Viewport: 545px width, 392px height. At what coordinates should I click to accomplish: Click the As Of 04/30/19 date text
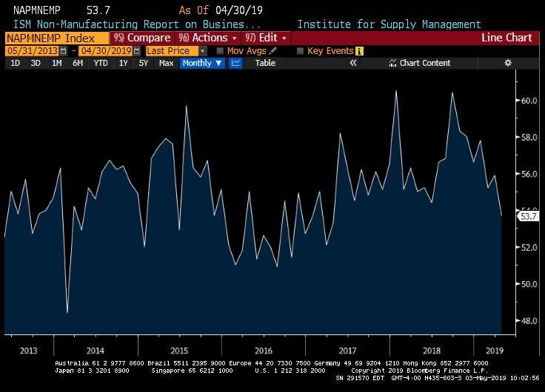221,10
